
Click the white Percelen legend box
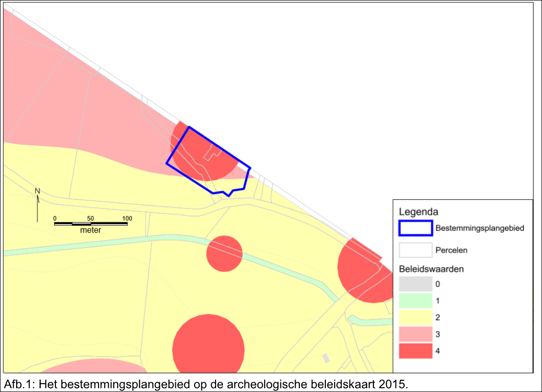coord(416,250)
